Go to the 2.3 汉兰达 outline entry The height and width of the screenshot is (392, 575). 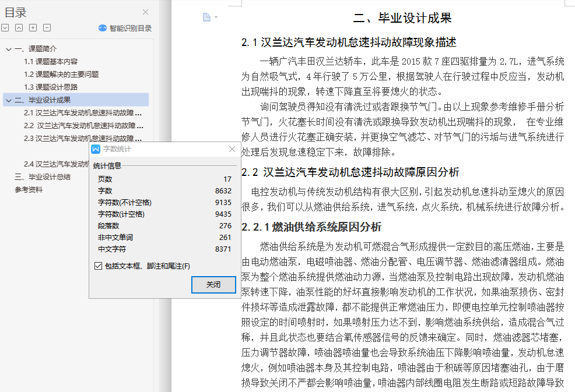point(83,139)
